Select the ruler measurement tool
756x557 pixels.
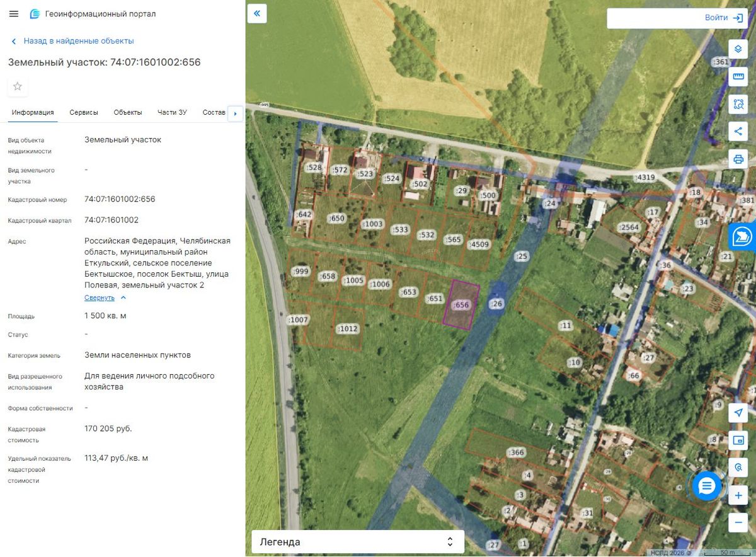click(x=738, y=76)
